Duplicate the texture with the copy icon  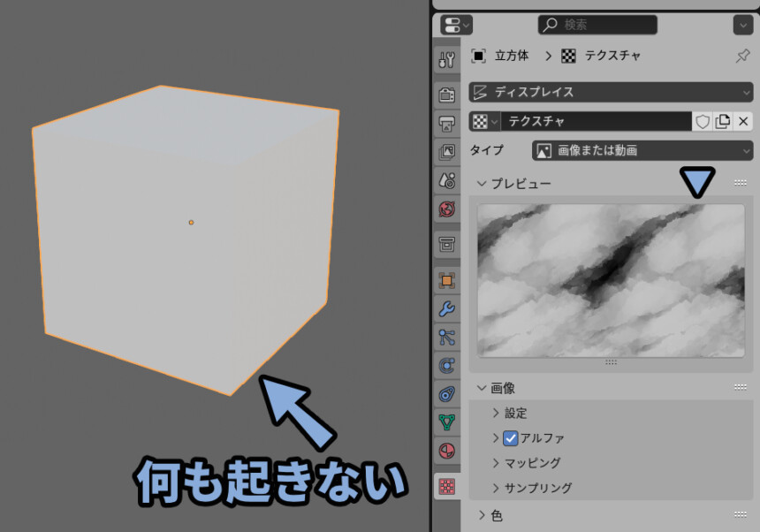(x=723, y=121)
